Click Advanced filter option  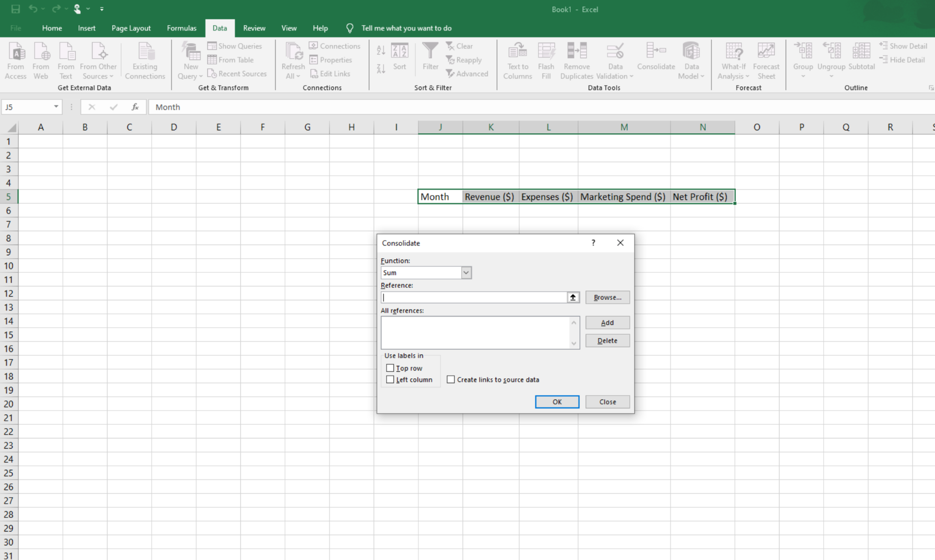(x=467, y=74)
